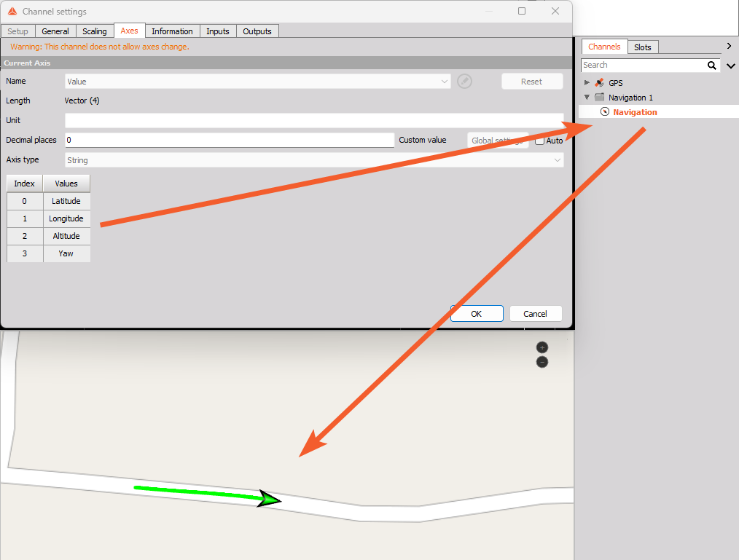Open the channel list options chevron
Viewport: 739px width, 560px height.
pyautogui.click(x=730, y=66)
